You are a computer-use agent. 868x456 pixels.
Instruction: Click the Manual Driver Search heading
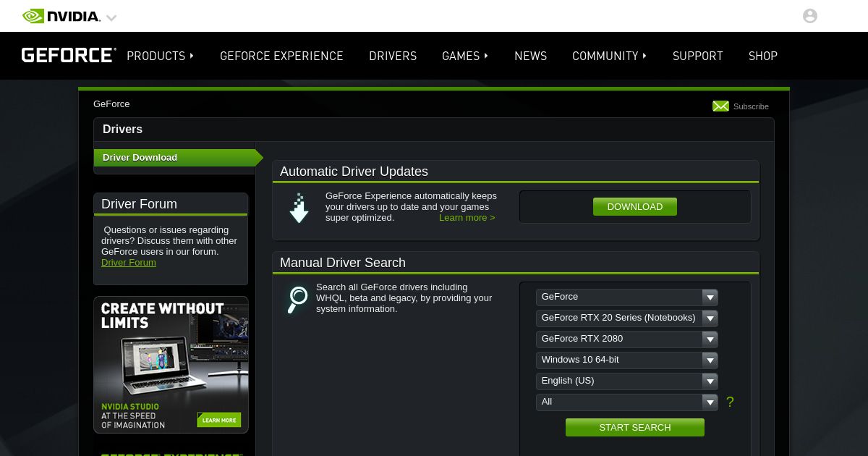(343, 263)
